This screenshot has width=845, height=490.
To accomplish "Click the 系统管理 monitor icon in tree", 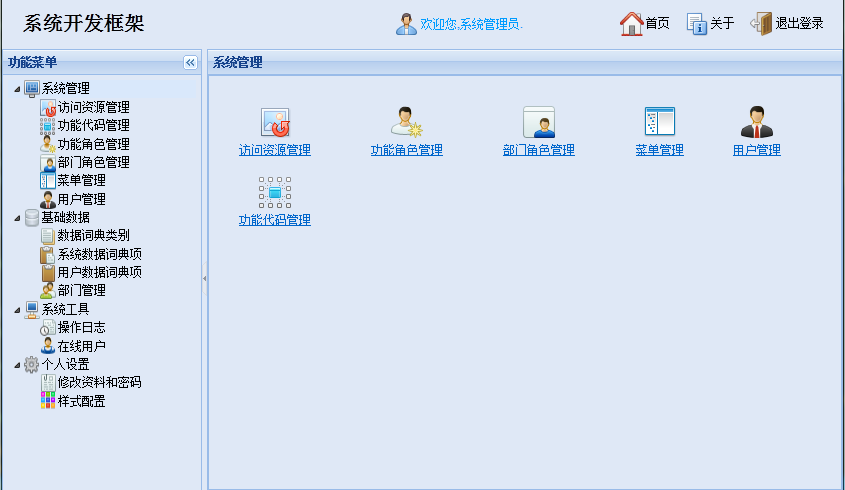I will (x=32, y=88).
